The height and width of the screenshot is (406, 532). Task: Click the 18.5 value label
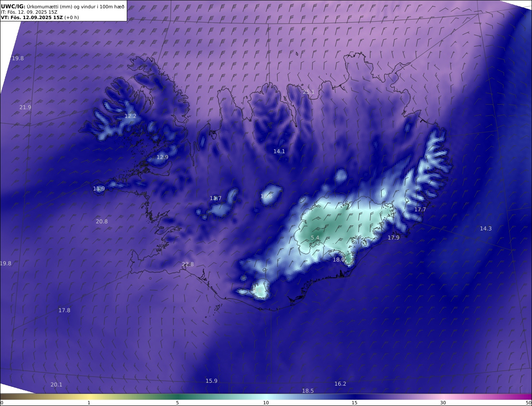coord(308,391)
